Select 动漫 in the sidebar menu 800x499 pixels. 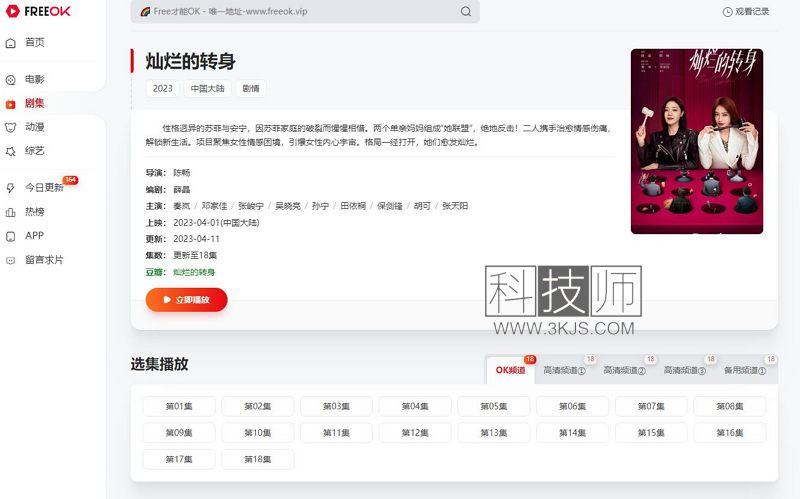click(35, 127)
